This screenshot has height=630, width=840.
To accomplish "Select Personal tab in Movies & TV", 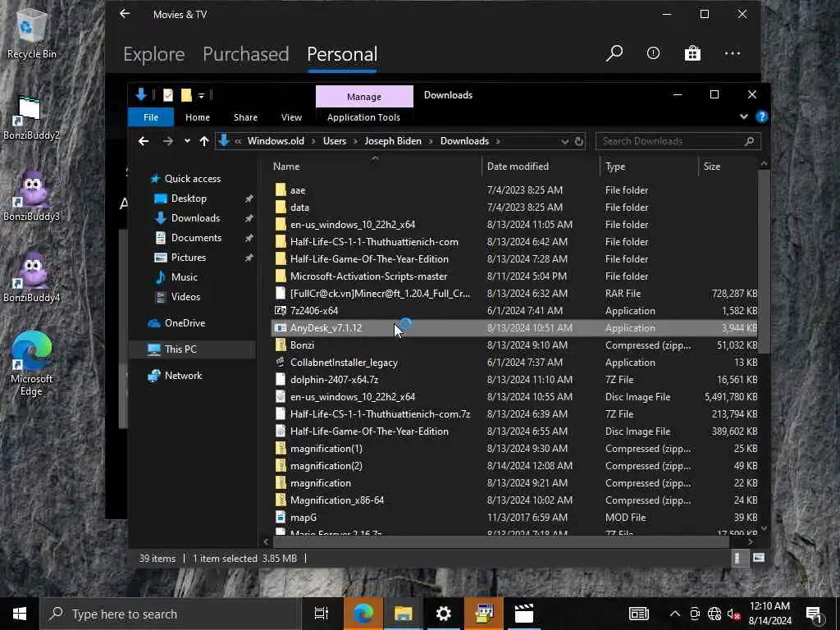I will tap(342, 54).
